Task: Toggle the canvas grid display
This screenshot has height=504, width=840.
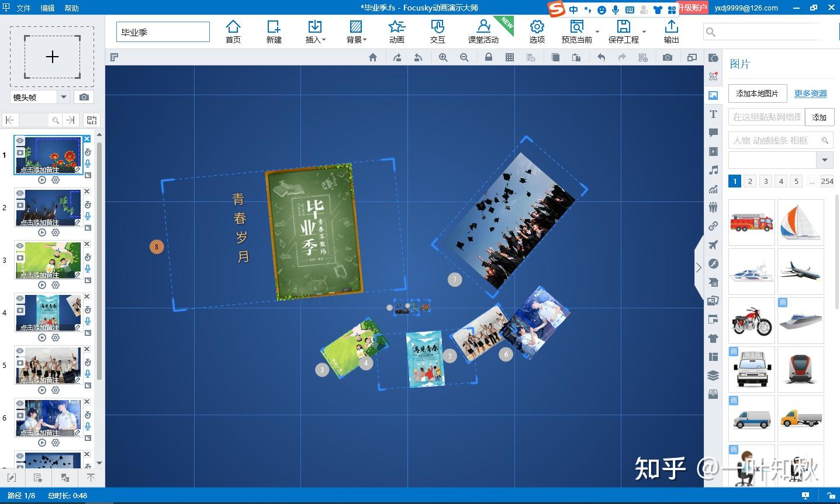Action: pyautogui.click(x=510, y=57)
